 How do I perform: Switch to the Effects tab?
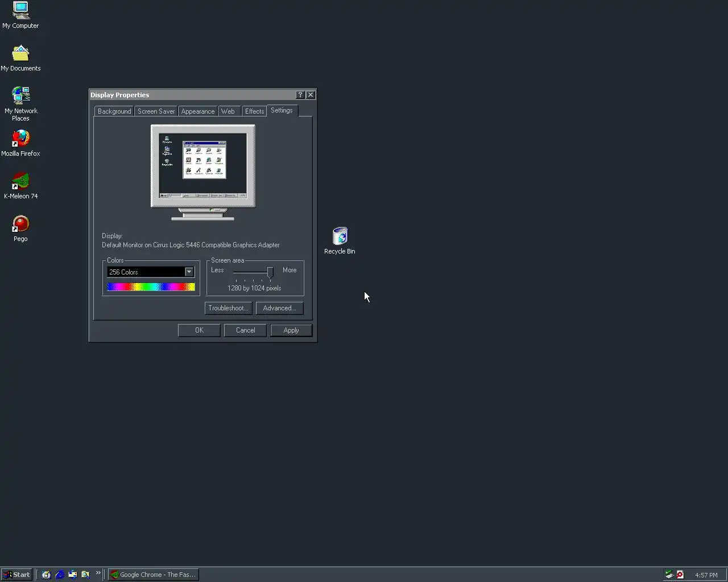pos(254,111)
